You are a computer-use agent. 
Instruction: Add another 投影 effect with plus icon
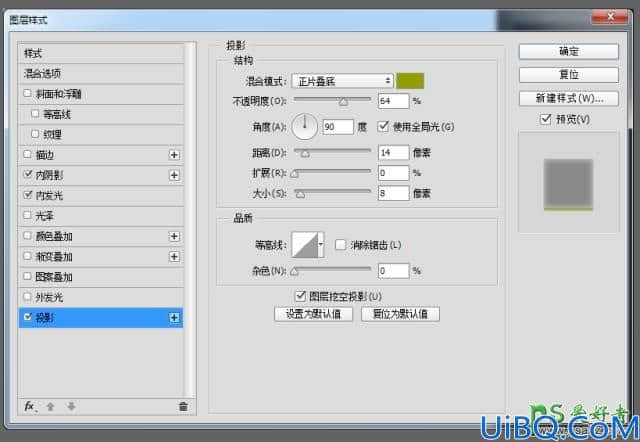(x=174, y=318)
